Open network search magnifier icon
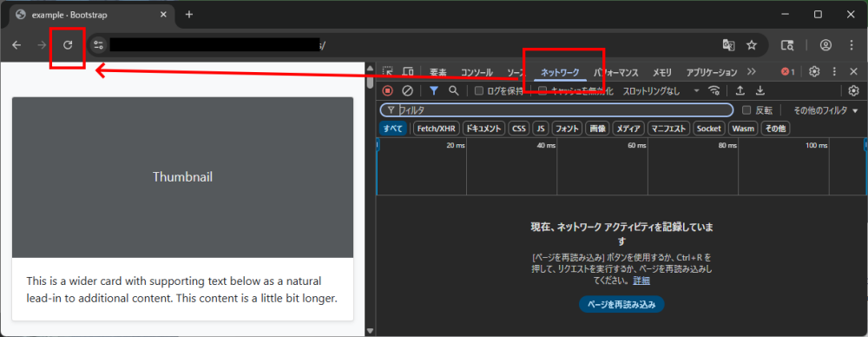The width and height of the screenshot is (868, 337). 453,90
